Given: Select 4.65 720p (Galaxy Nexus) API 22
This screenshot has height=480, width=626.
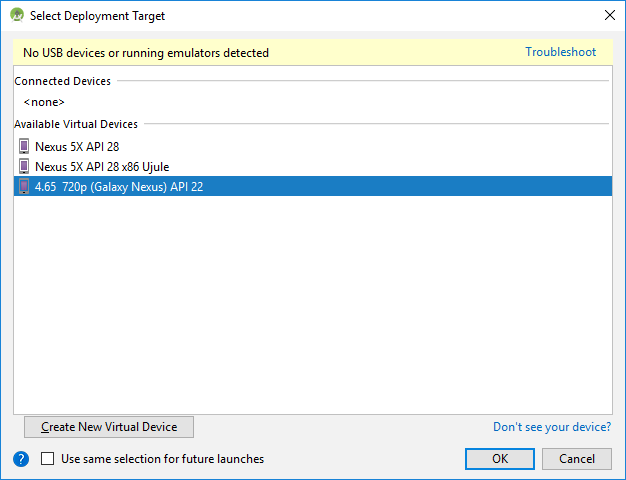Looking at the screenshot, I should 119,187.
